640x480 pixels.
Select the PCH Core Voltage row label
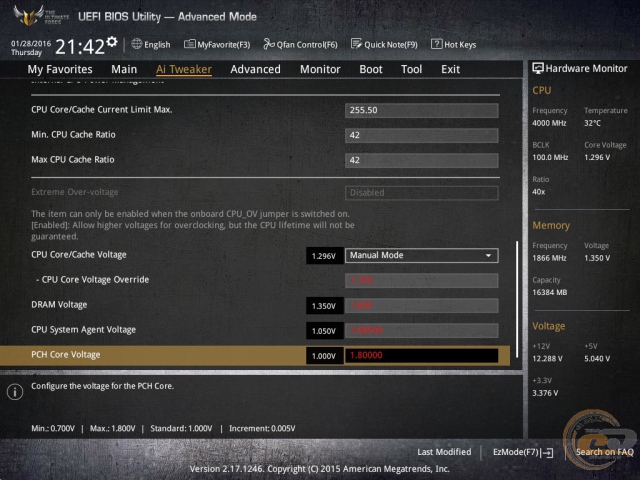(66, 355)
